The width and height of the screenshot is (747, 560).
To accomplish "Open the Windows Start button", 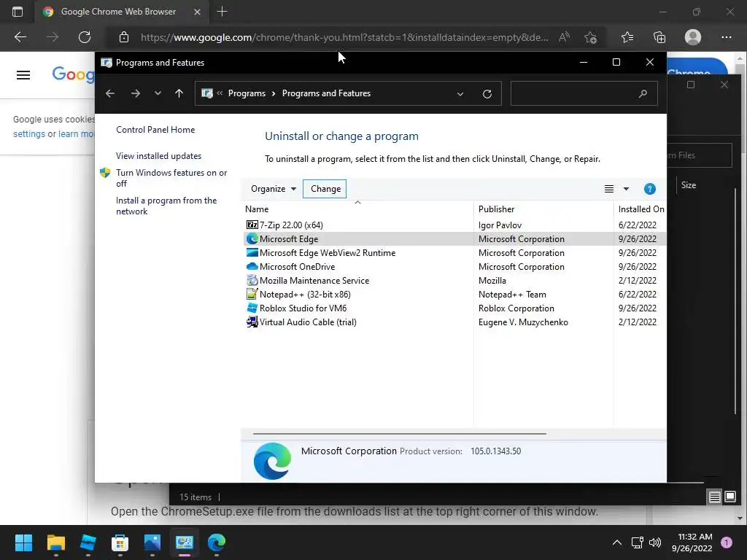I will click(23, 542).
